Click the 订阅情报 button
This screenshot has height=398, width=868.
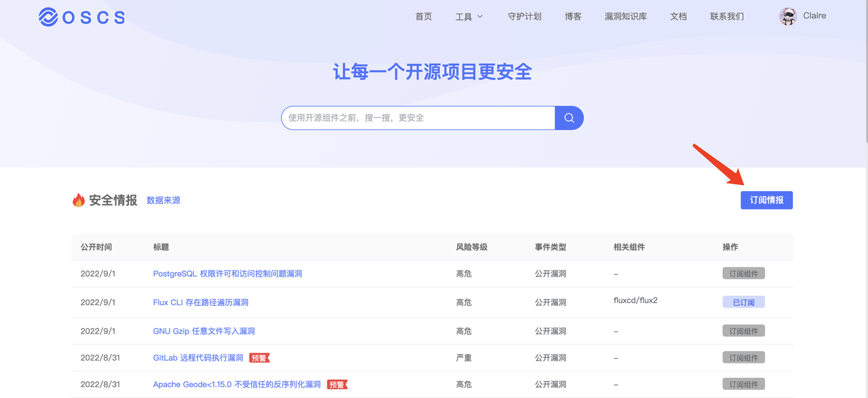pyautogui.click(x=766, y=199)
